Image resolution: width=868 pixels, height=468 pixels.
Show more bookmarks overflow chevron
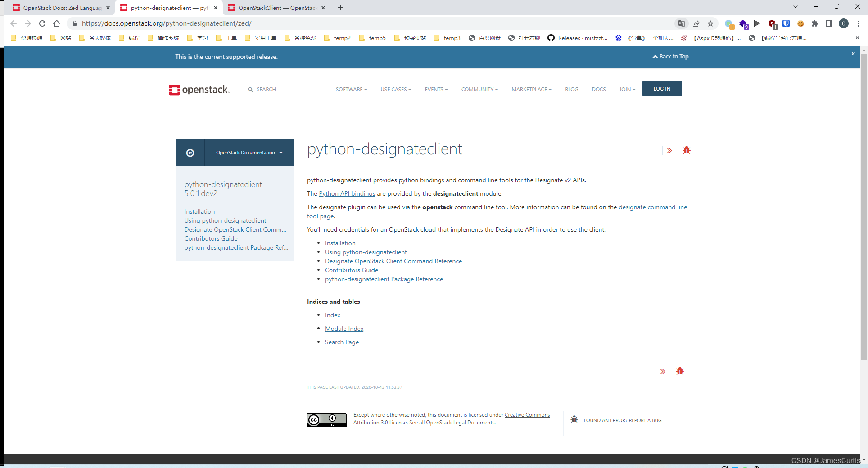coord(858,38)
